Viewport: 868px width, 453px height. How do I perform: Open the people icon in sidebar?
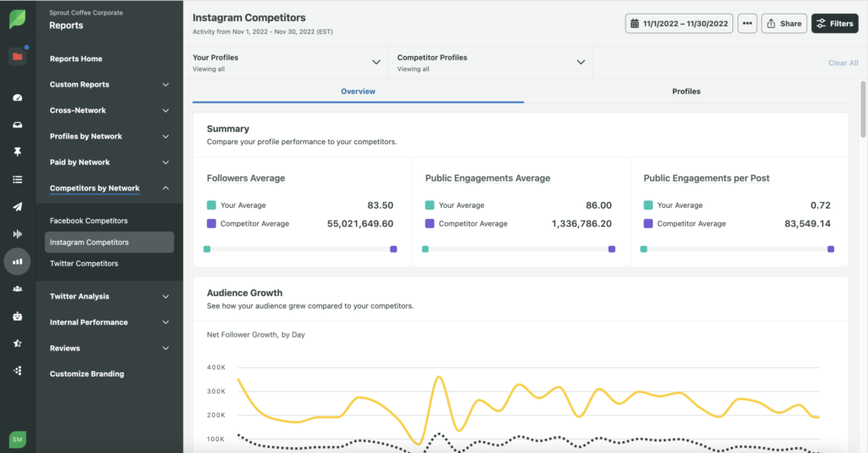point(17,288)
